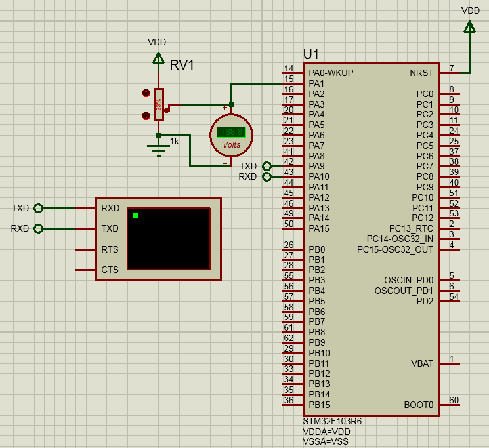This screenshot has height=448, width=489.
Task: Select the ground symbol below RV1
Action: coord(159,151)
